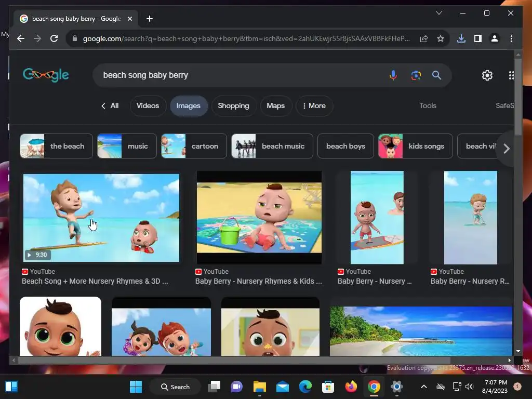Viewport: 532px width, 399px height.
Task: Open the baby on surfboard thumbnail
Action: click(x=377, y=218)
